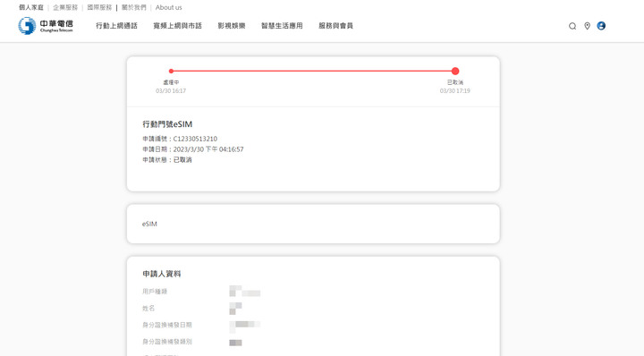Screen dimensions: 644x356
Task: Click the 行動門號eSIM heading
Action: coord(167,124)
